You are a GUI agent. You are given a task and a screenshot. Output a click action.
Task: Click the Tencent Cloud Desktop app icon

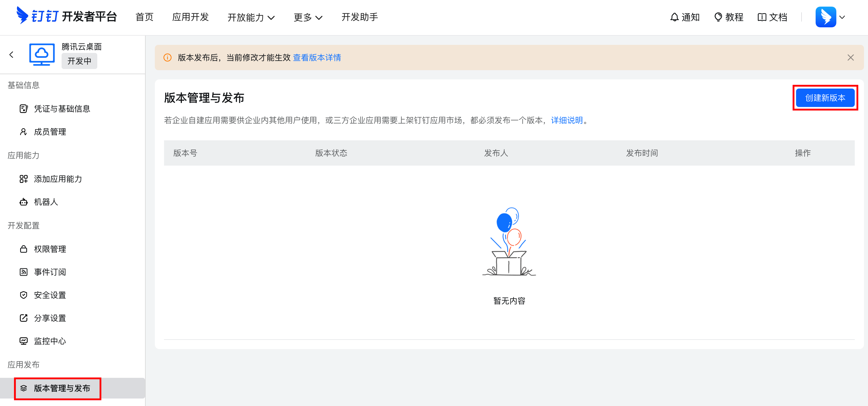(42, 54)
